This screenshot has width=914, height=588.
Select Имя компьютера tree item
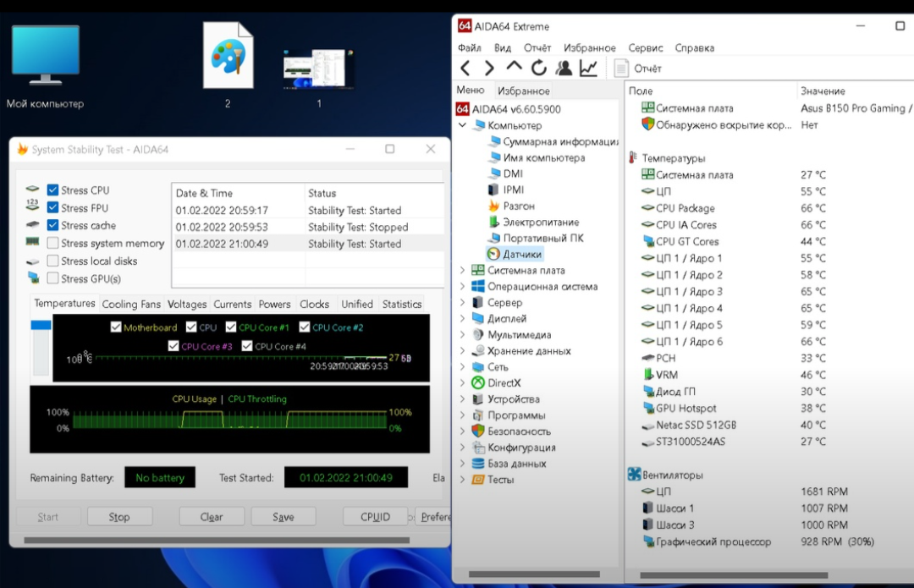click(537, 157)
